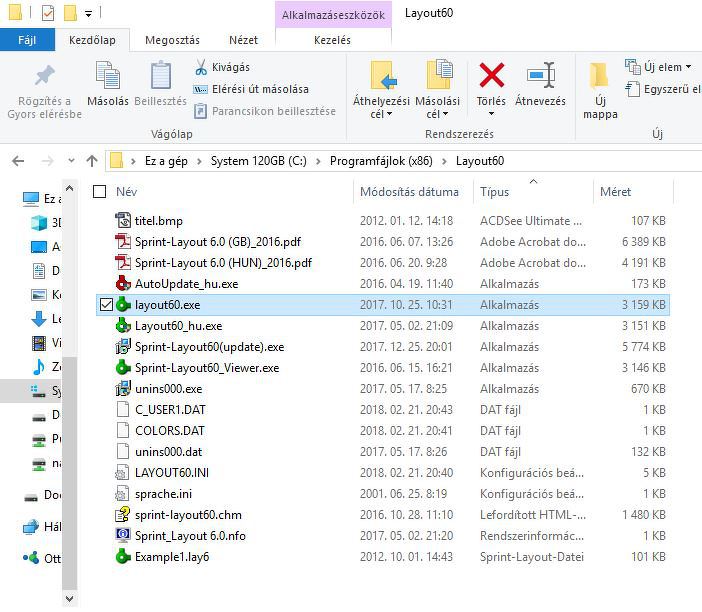Click the Example1.lay6 file icon

tap(123, 557)
